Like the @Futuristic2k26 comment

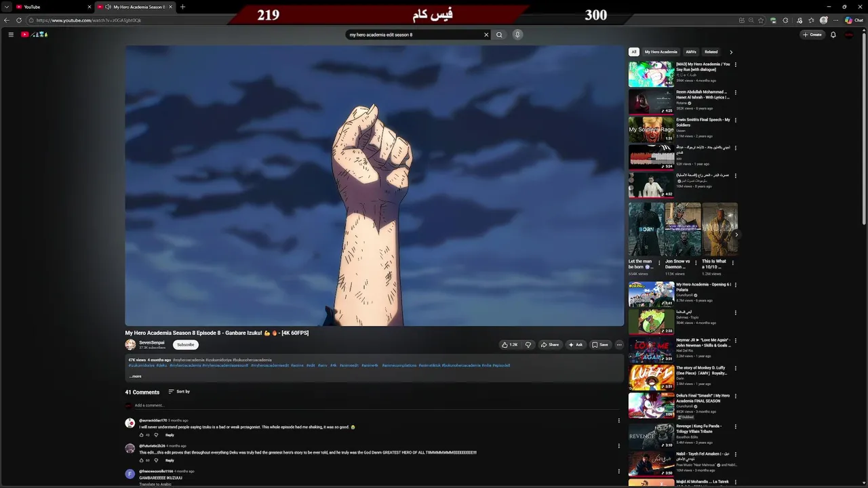(142, 460)
